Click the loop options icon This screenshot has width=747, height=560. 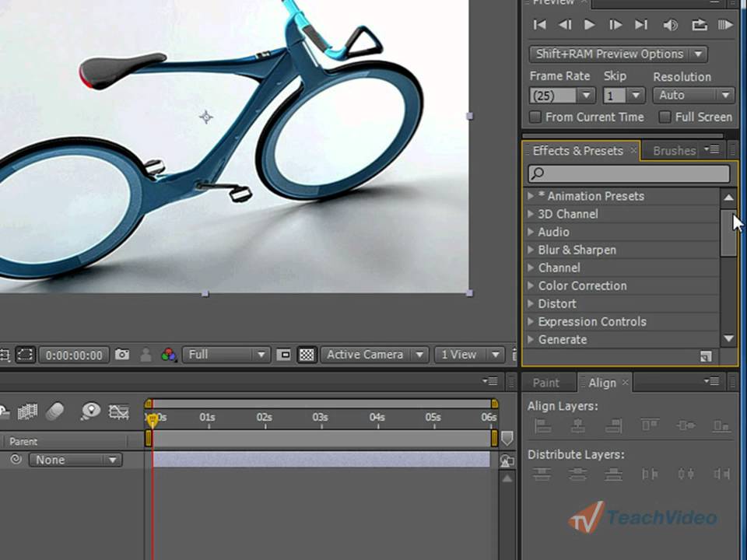point(699,25)
